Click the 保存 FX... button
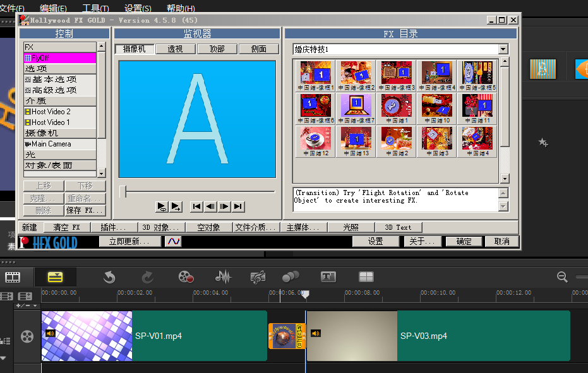The image size is (588, 373). pos(85,210)
